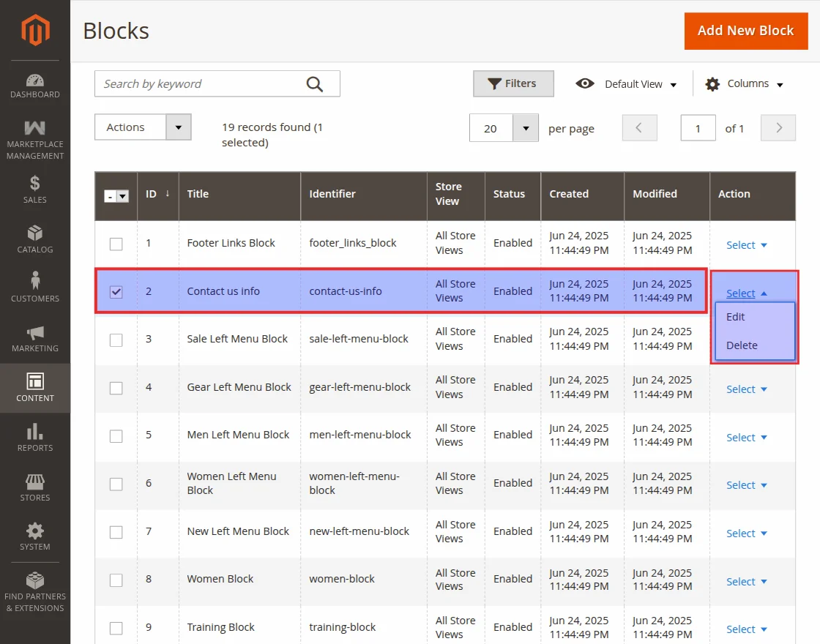The width and height of the screenshot is (820, 644).
Task: Select the checkbox for Women Block row
Action: (x=116, y=580)
